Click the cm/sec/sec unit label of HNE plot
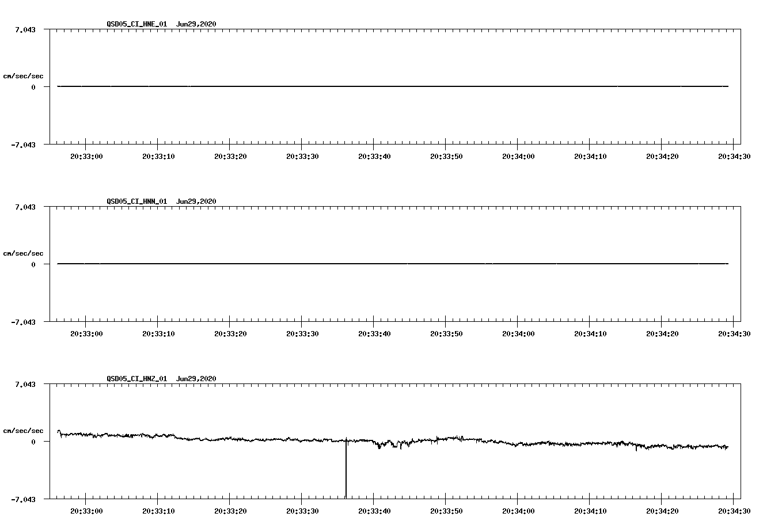The width and height of the screenshot is (782, 532). pyautogui.click(x=23, y=76)
